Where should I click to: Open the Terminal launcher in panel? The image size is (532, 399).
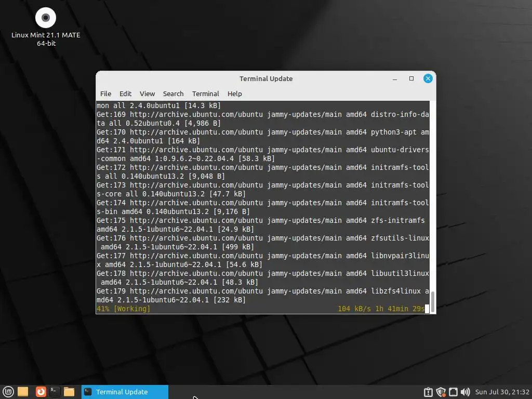(55, 392)
